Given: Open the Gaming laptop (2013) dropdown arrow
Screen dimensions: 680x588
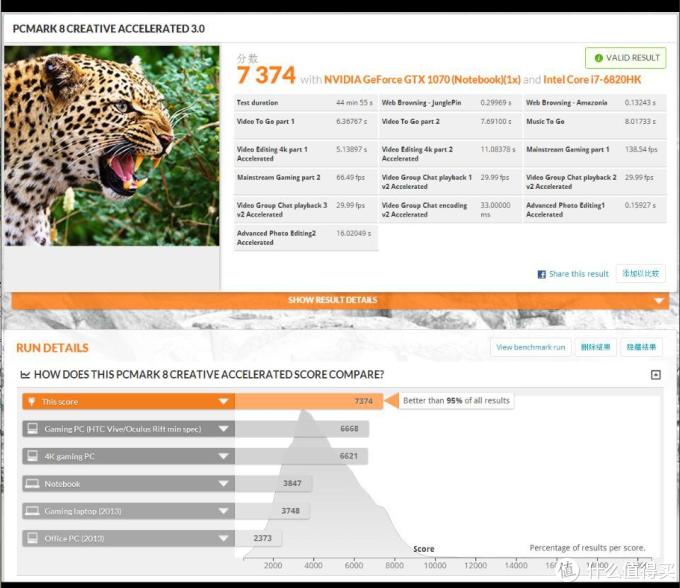Looking at the screenshot, I should 223,511.
